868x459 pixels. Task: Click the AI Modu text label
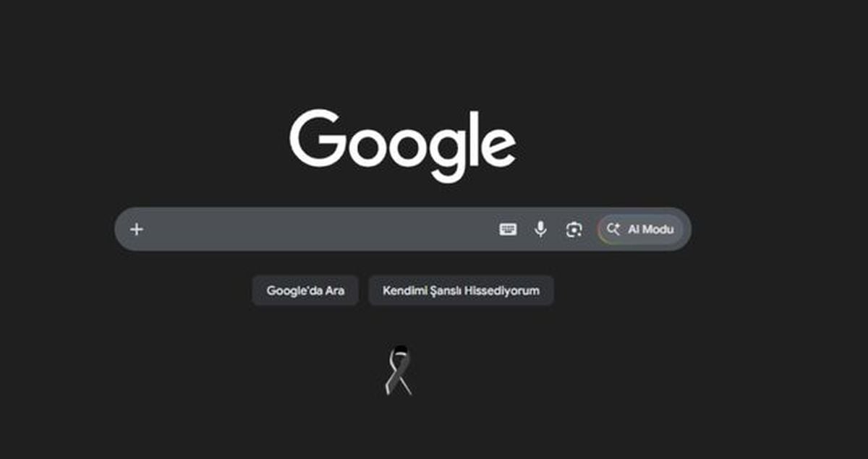650,229
